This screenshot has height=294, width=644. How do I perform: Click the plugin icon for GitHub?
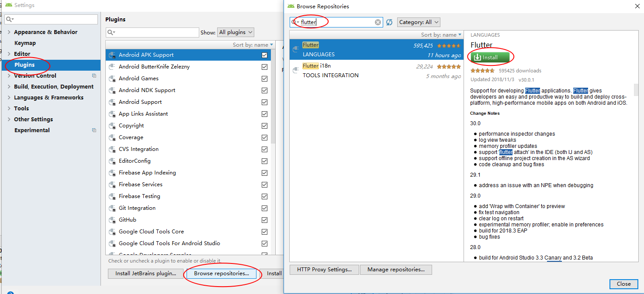pyautogui.click(x=112, y=220)
